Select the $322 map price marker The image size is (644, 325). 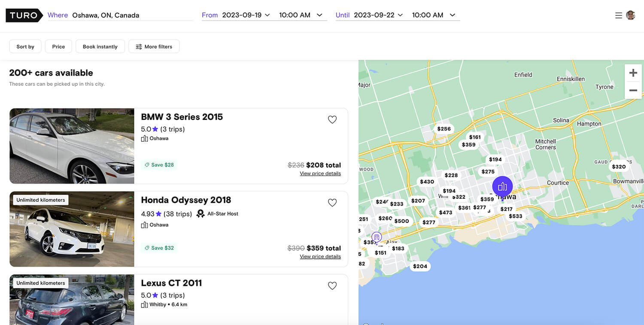[459, 197]
